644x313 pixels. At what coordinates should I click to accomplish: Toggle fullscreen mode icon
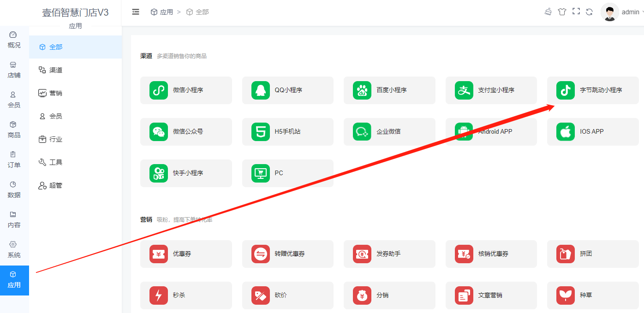[576, 12]
